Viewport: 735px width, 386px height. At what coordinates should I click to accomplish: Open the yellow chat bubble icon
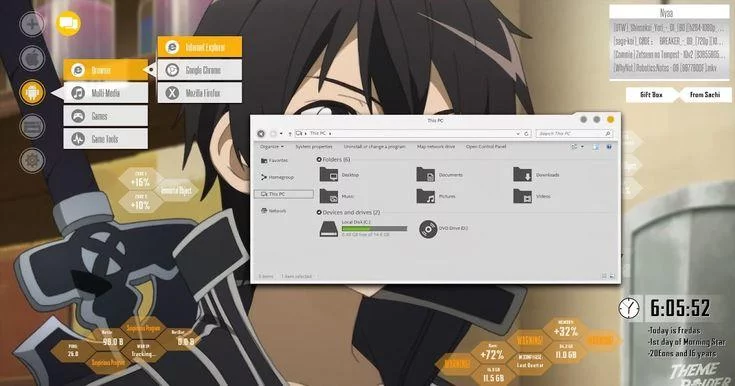click(68, 23)
